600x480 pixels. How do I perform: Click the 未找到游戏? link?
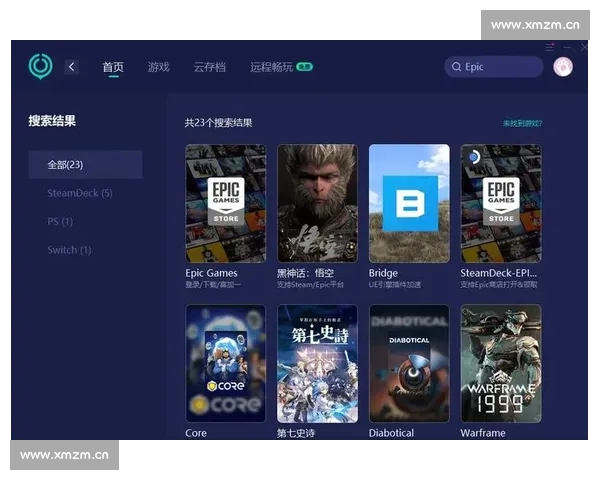pyautogui.click(x=522, y=123)
